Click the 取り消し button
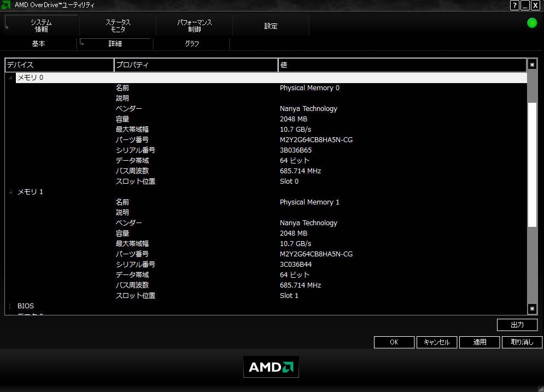Screen dimensions: 544x392 pos(522,342)
